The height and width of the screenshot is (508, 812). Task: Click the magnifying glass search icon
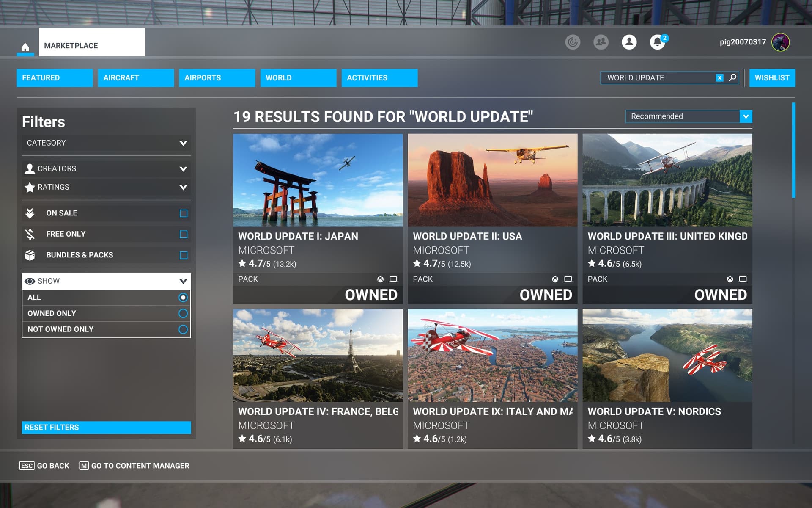(x=732, y=77)
